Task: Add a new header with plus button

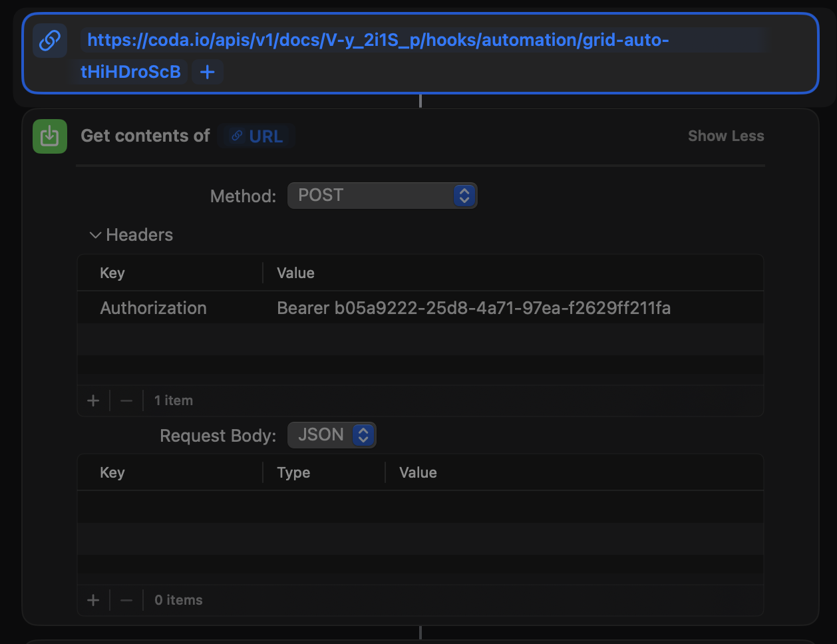Action: tap(93, 401)
